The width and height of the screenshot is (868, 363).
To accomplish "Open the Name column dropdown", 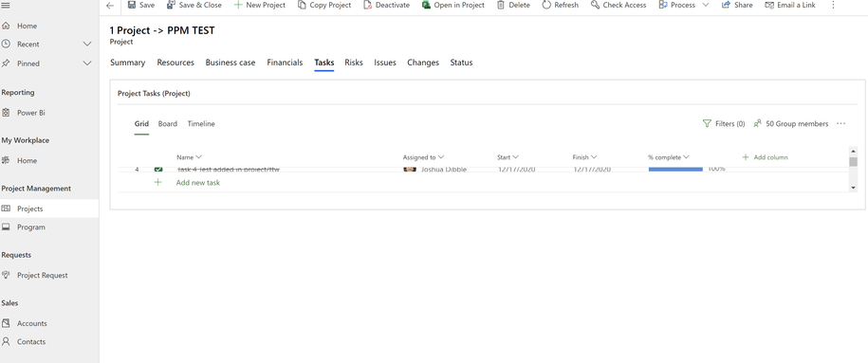I will [198, 157].
